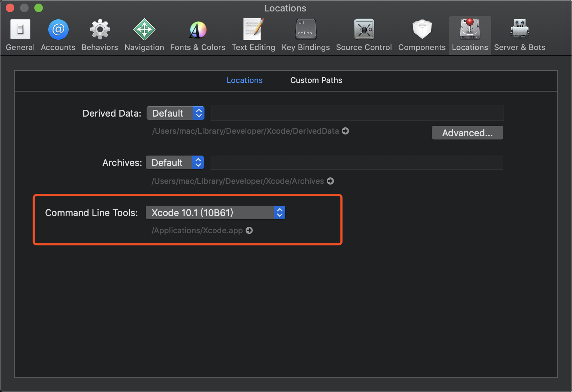Reveal DerivedData folder via arrow icon
Viewport: 572px width, 392px height.
click(345, 131)
